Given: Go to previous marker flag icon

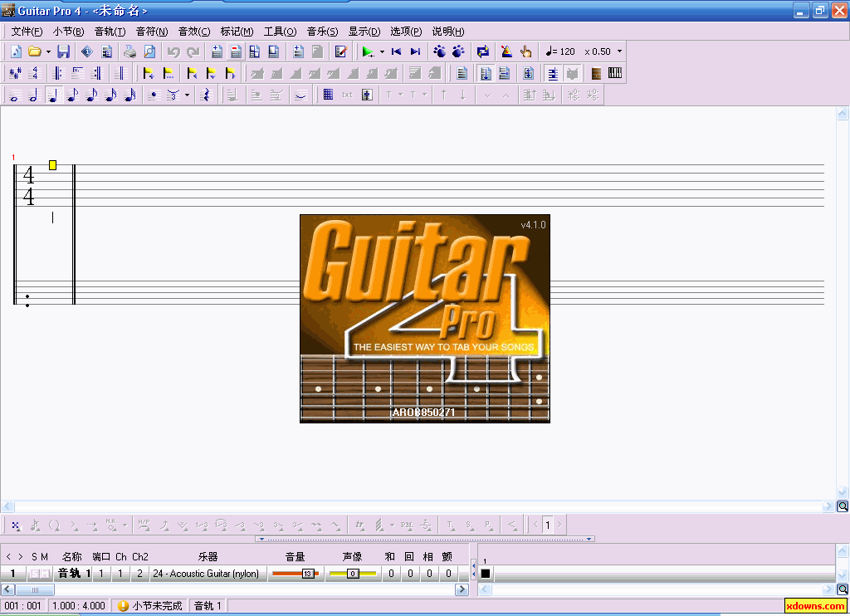Looking at the screenshot, I should [x=192, y=73].
